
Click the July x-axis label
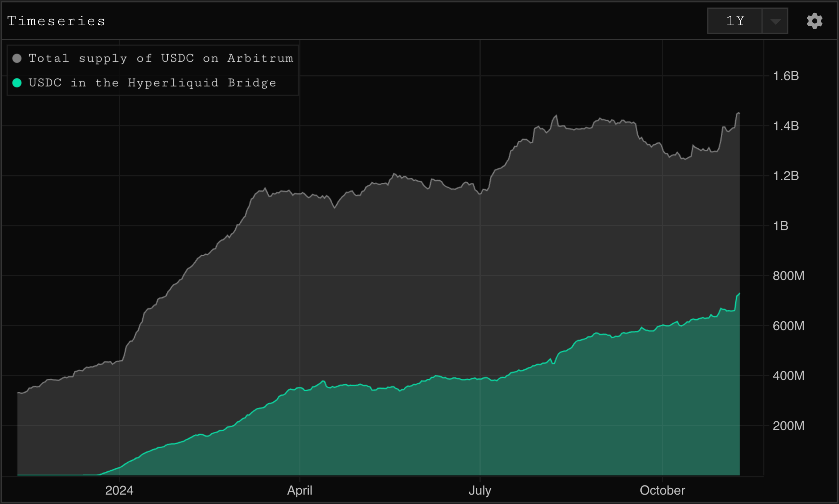tap(480, 490)
